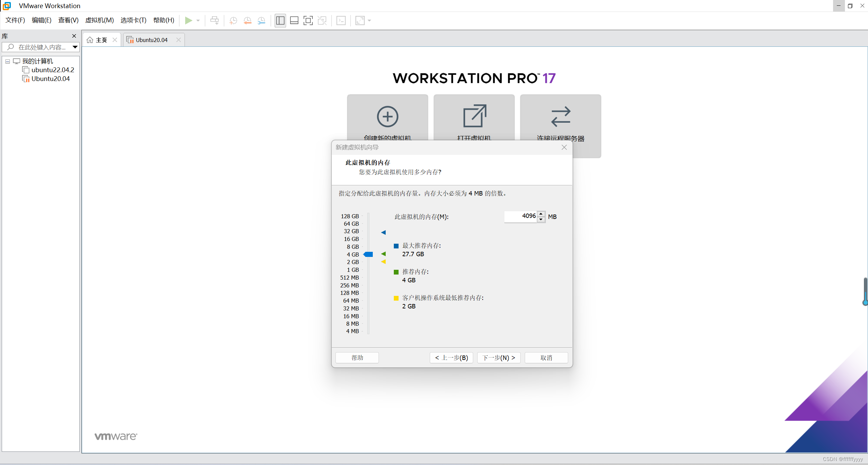Click the take snapshot toolbar icon
868x465 pixels.
[x=233, y=21]
